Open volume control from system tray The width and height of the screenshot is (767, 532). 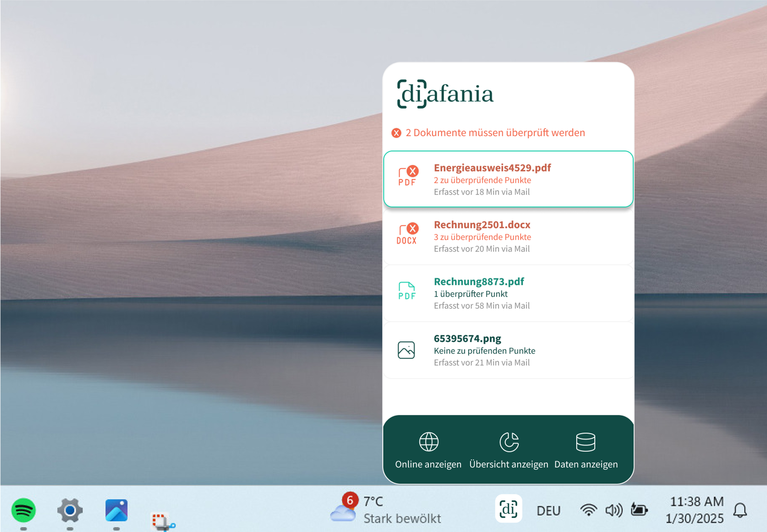point(613,510)
